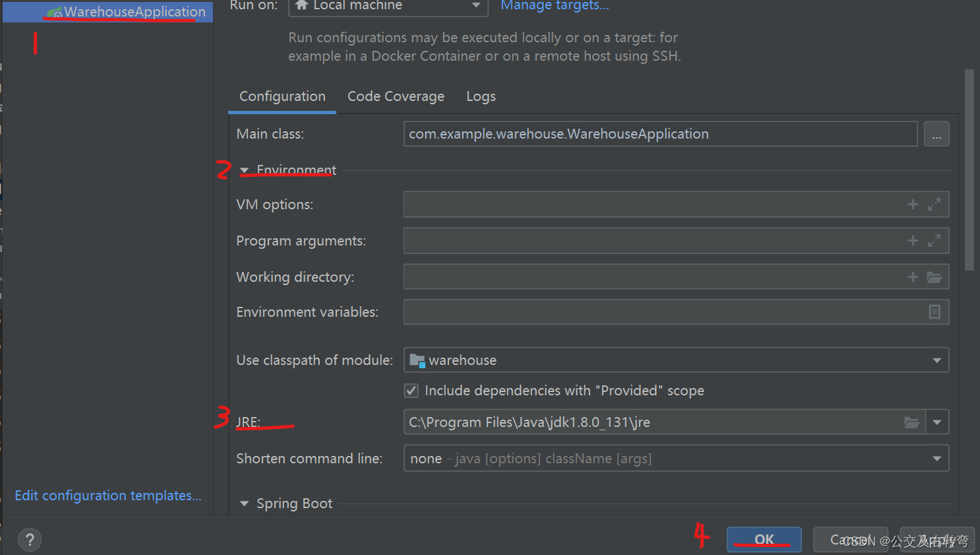Open the Shorten command line dropdown
This screenshot has width=980, height=555.
tap(936, 458)
